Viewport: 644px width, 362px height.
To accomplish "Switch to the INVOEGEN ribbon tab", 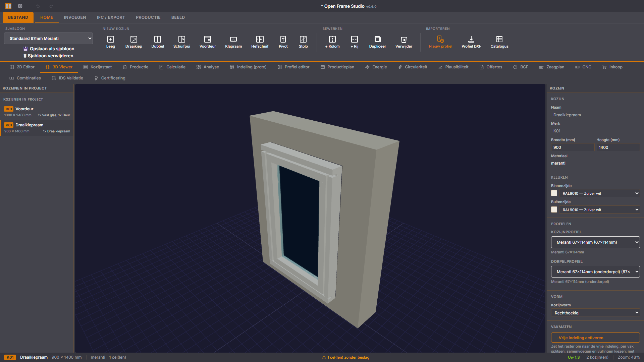I will tap(75, 17).
